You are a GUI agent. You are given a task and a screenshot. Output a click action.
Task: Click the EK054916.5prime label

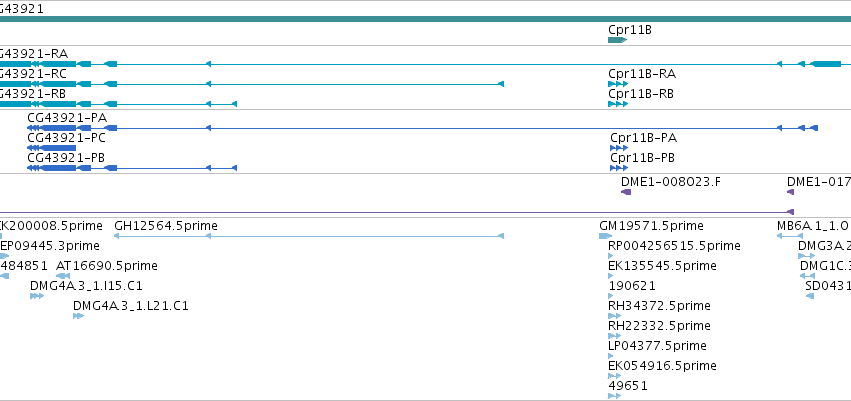pos(663,366)
